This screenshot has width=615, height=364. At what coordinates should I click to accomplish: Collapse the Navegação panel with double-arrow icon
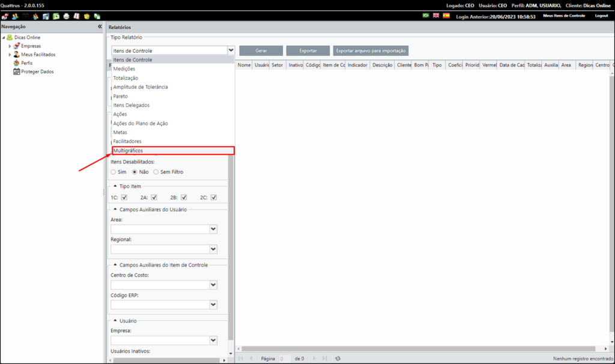[100, 26]
